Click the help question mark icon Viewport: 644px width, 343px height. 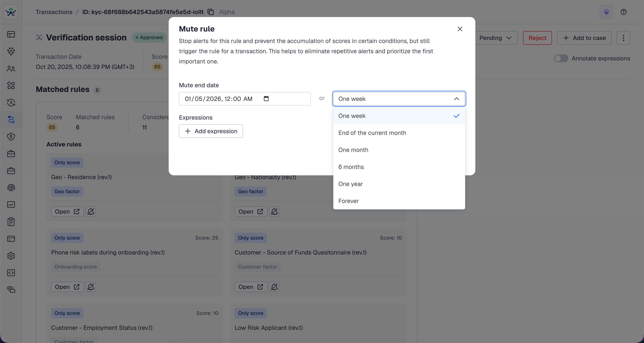click(623, 12)
